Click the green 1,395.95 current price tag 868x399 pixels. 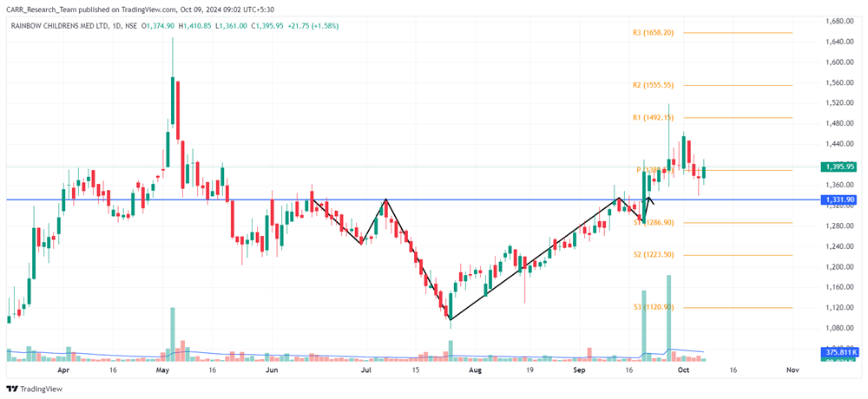[x=840, y=167]
